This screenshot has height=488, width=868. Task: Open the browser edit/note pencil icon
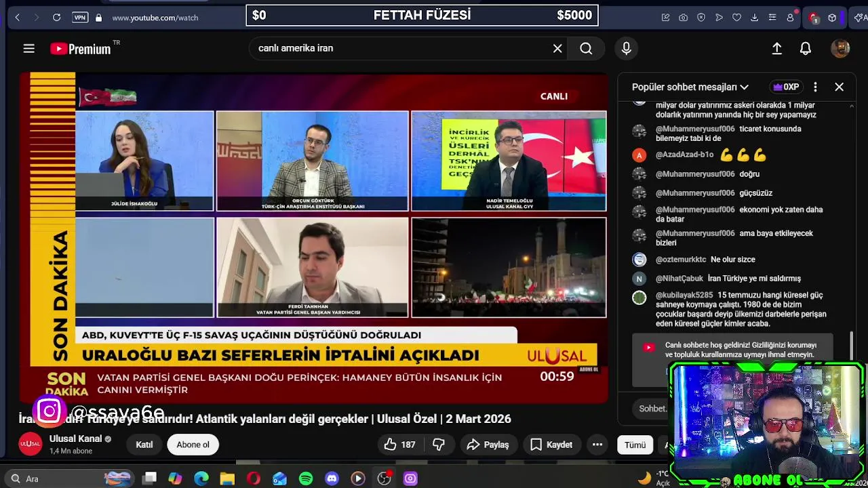coord(666,18)
